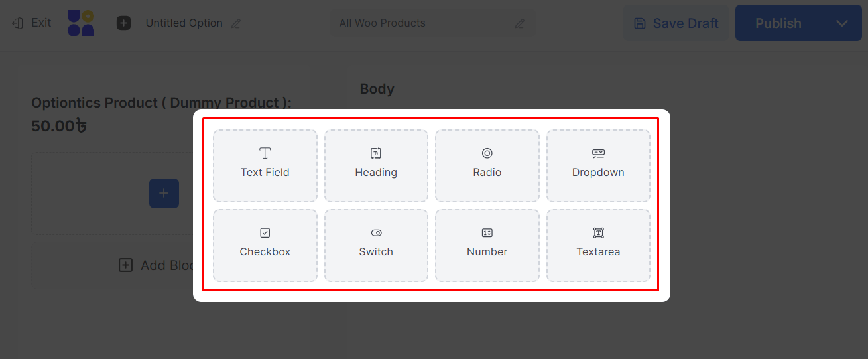Open the All Woo Products selector

click(x=424, y=23)
